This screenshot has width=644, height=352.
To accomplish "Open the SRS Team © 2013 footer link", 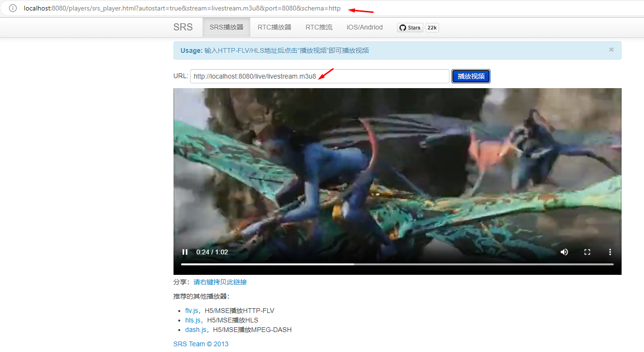I will point(201,344).
